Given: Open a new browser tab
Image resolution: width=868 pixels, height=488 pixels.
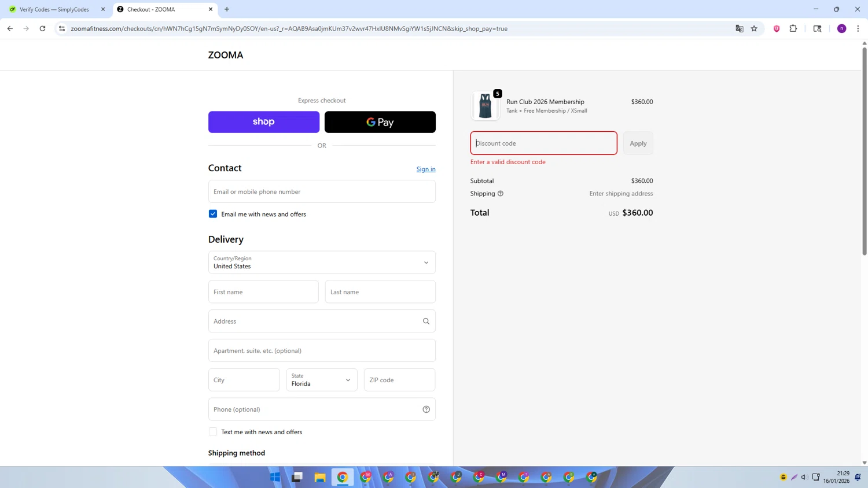Looking at the screenshot, I should click(227, 9).
